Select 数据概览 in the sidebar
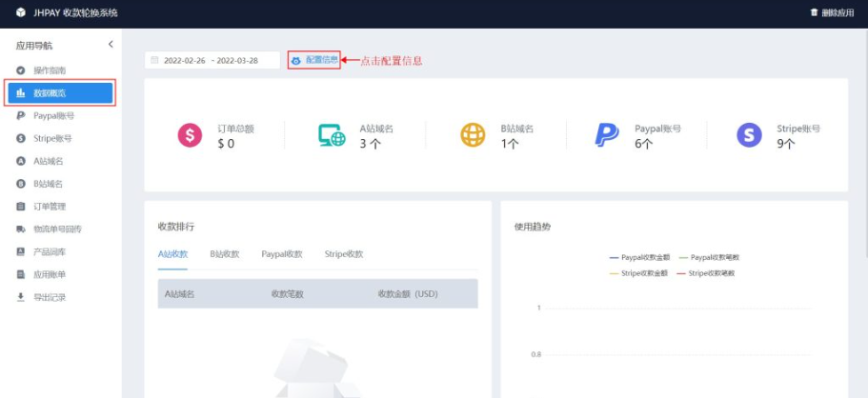The height and width of the screenshot is (398, 868). [61, 93]
